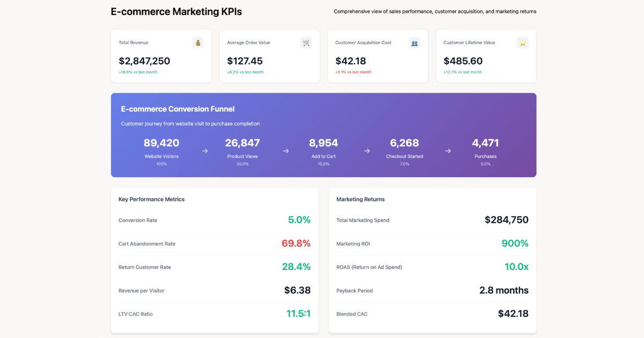The image size is (644, 338).
Task: Select the $2,847,250 total revenue value
Action: pos(144,61)
